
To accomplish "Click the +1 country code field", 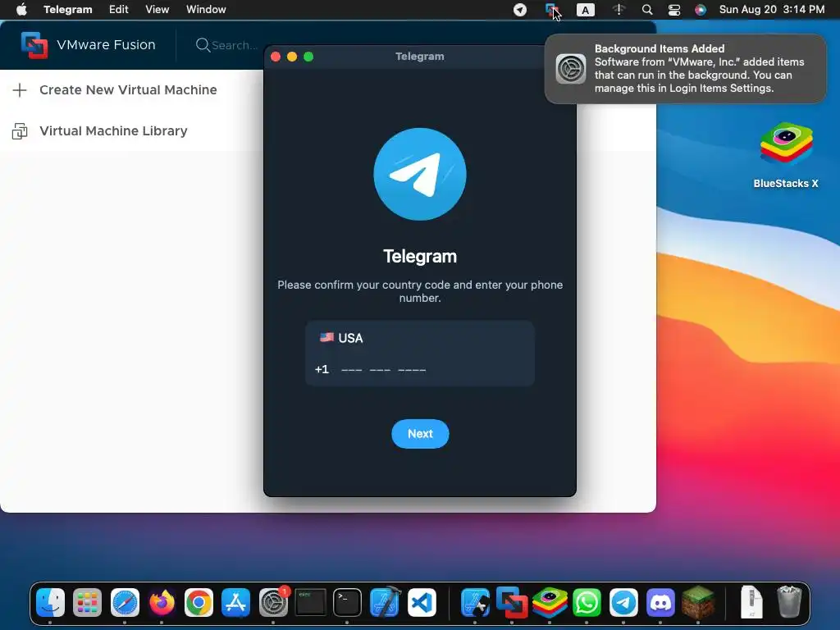I will (x=322, y=370).
